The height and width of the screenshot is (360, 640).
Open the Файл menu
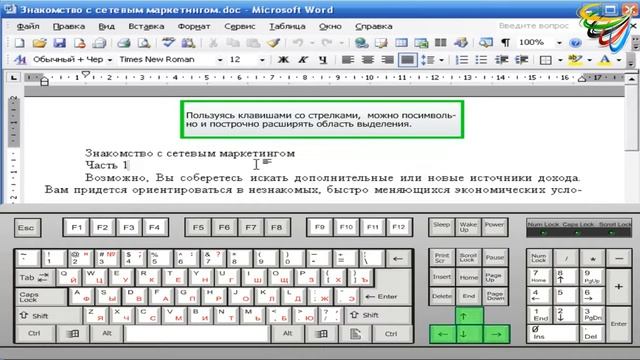pos(28,26)
